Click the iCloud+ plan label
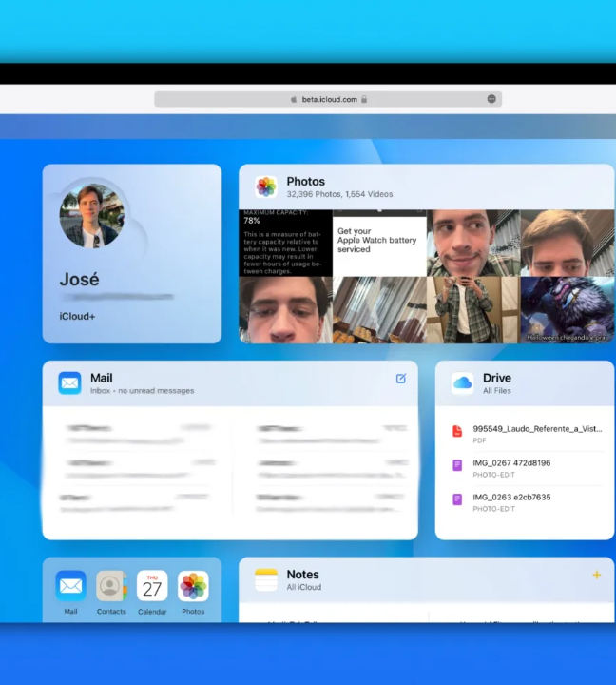Viewport: 616px width, 685px height. (x=77, y=316)
